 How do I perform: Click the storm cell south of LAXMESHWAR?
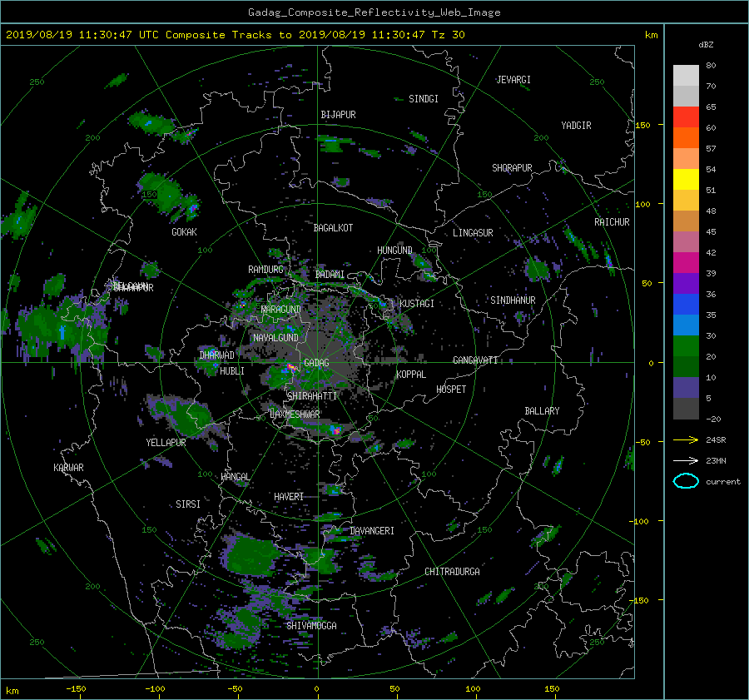pyautogui.click(x=335, y=430)
